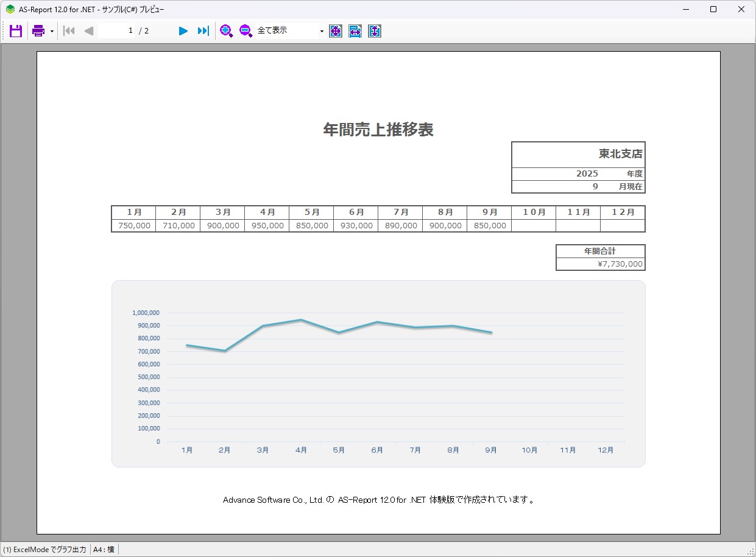This screenshot has height=557, width=756.
Task: Click the sales line chart in report
Action: (x=378, y=373)
